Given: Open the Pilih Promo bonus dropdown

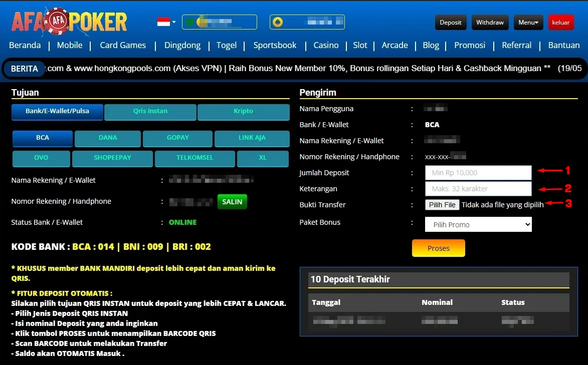Looking at the screenshot, I should (x=478, y=224).
